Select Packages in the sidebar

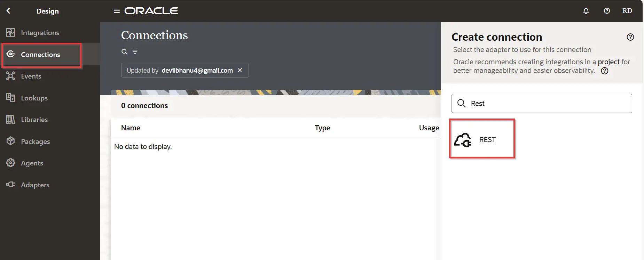pyautogui.click(x=35, y=141)
